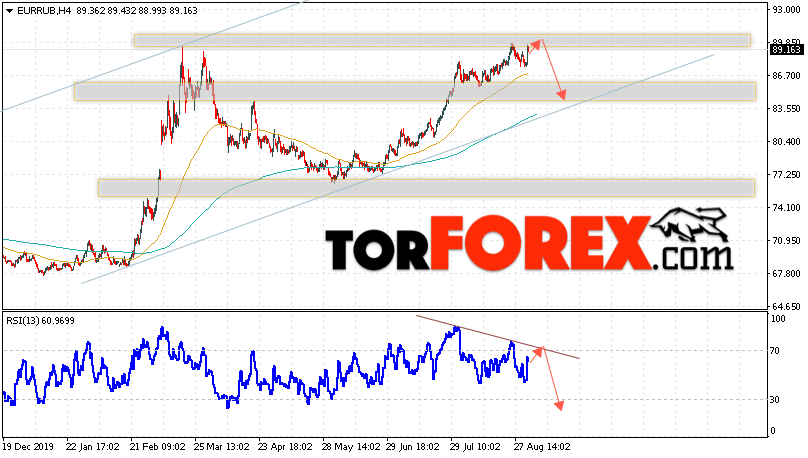Click the 19 Dec 2019 date label
The width and height of the screenshot is (808, 458).
[x=29, y=446]
